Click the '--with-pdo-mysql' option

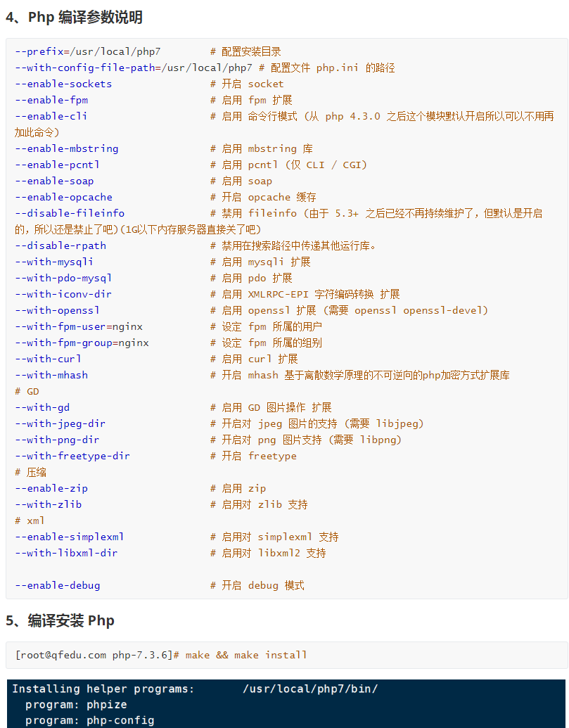pyautogui.click(x=63, y=278)
